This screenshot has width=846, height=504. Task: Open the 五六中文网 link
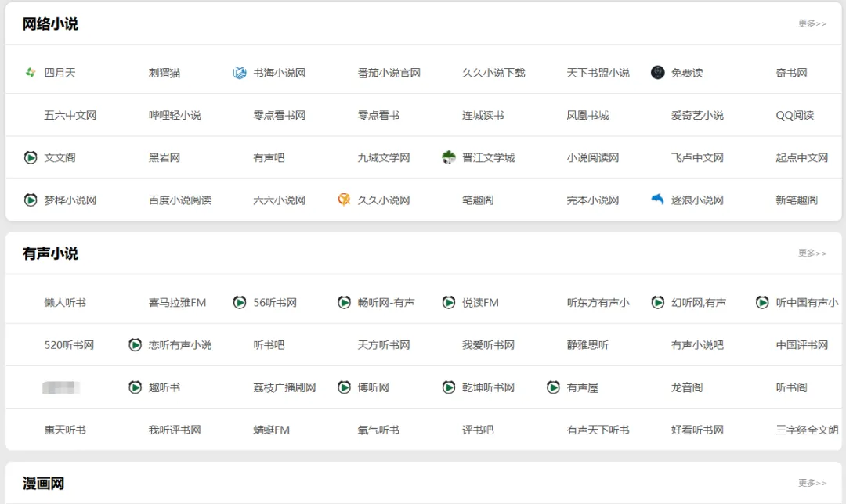pos(70,115)
